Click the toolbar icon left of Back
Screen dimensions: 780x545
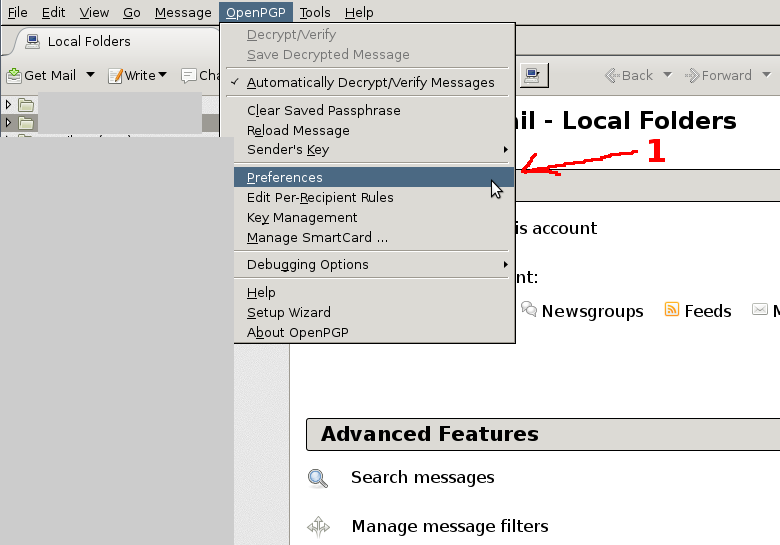coord(532,75)
